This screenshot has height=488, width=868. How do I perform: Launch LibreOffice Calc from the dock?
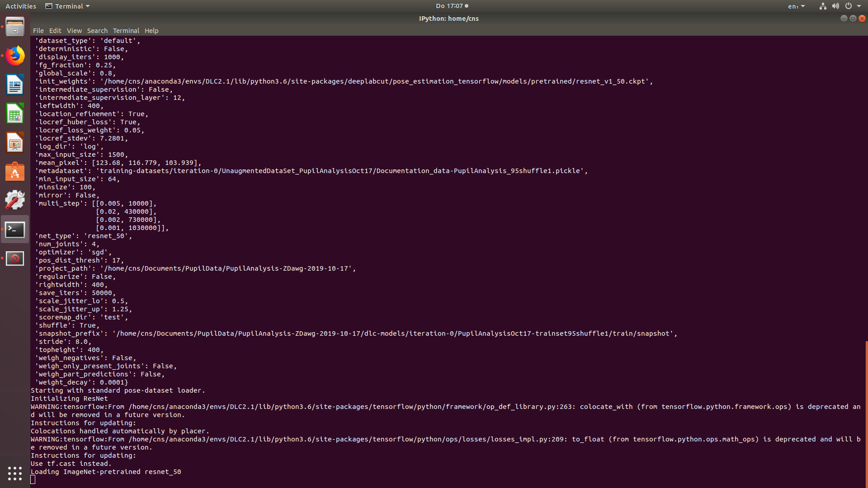15,113
